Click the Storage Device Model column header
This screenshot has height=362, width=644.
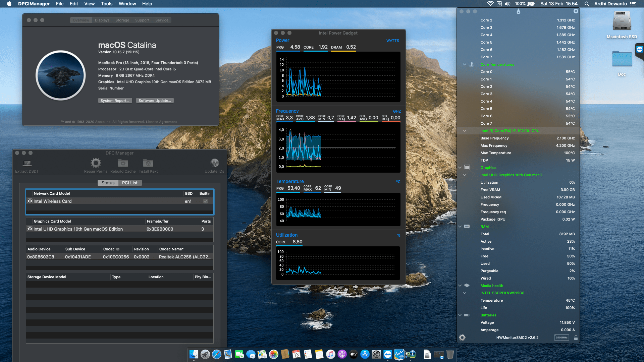[68, 277]
